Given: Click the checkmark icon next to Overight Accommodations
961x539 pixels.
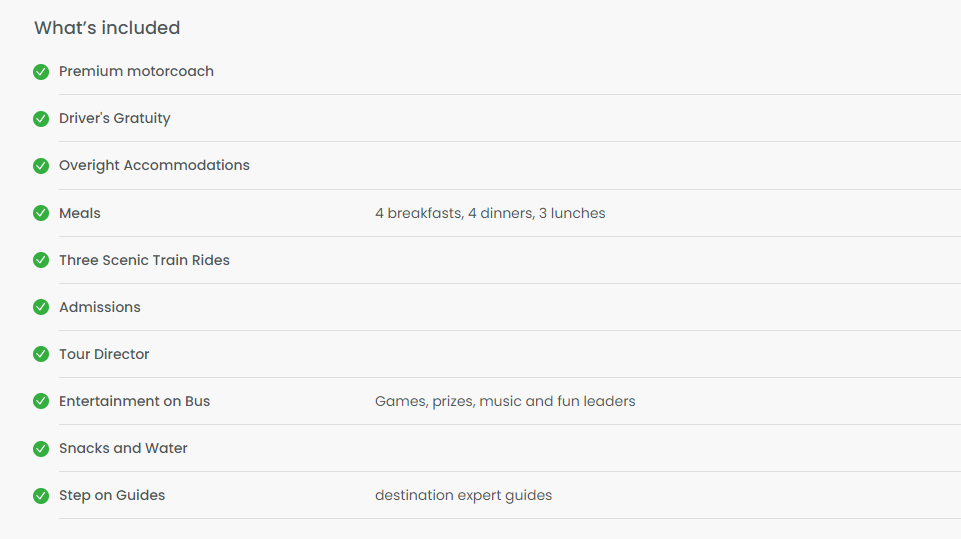Looking at the screenshot, I should click(41, 166).
